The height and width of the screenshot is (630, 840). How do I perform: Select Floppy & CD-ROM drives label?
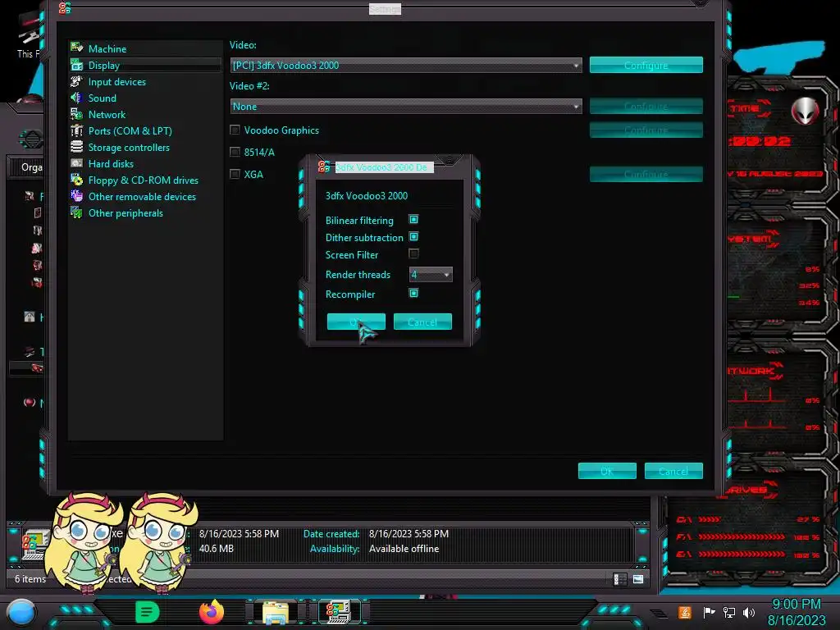[144, 180]
